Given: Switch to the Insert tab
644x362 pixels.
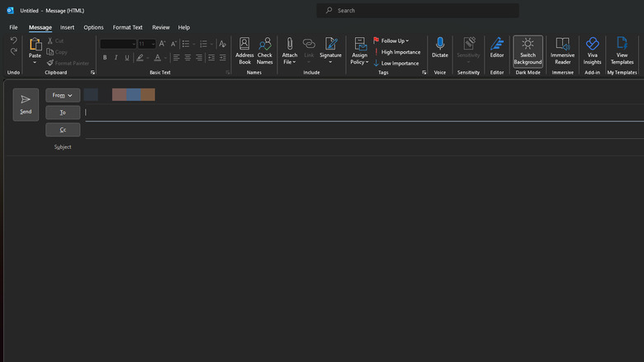Looking at the screenshot, I should pyautogui.click(x=67, y=27).
